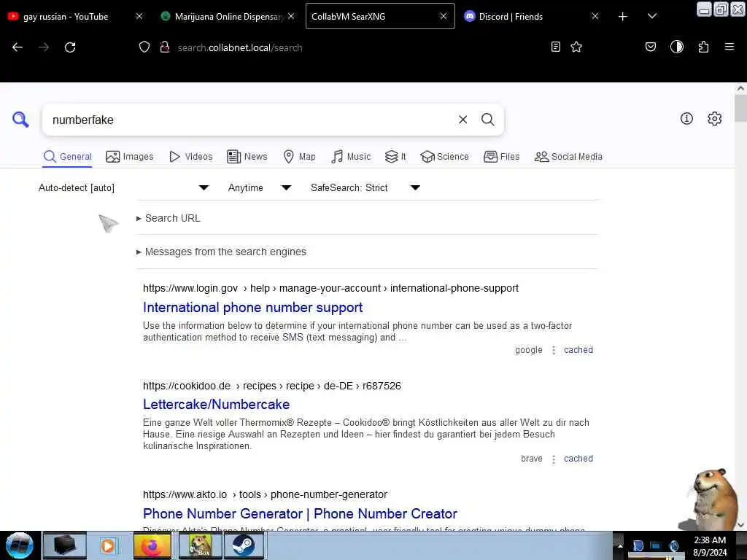Open the Pocket save icon
747x560 pixels.
[x=651, y=47]
